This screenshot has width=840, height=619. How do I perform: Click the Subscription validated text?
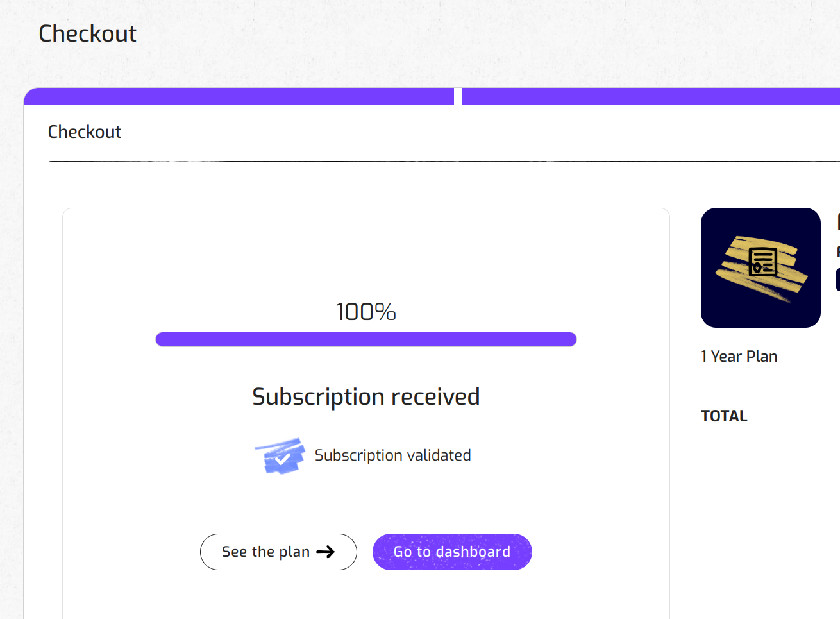392,455
